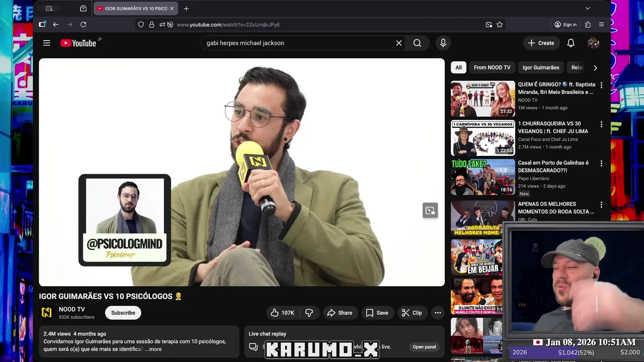The image size is (644, 362).
Task: Click the main video player
Action: pyautogui.click(x=242, y=172)
